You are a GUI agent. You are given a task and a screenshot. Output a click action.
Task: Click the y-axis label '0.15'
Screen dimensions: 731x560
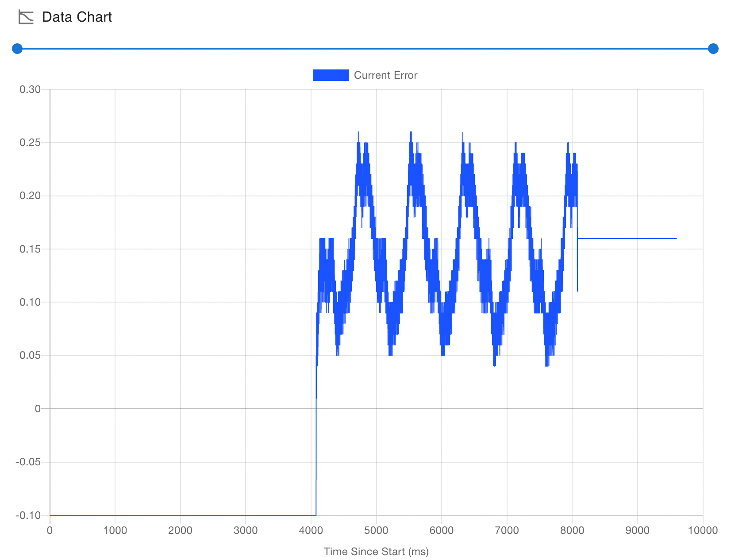pos(30,249)
